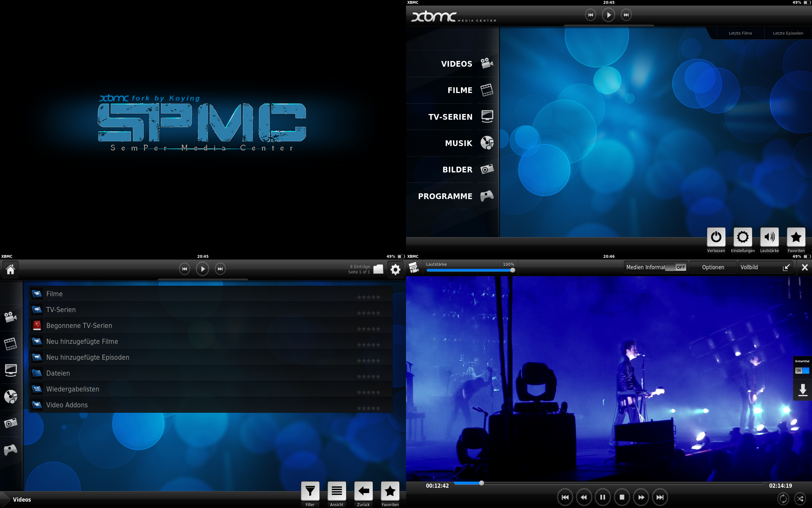Select PROGRAMME in the home menu
Image resolution: width=812 pixels, height=508 pixels.
point(452,196)
